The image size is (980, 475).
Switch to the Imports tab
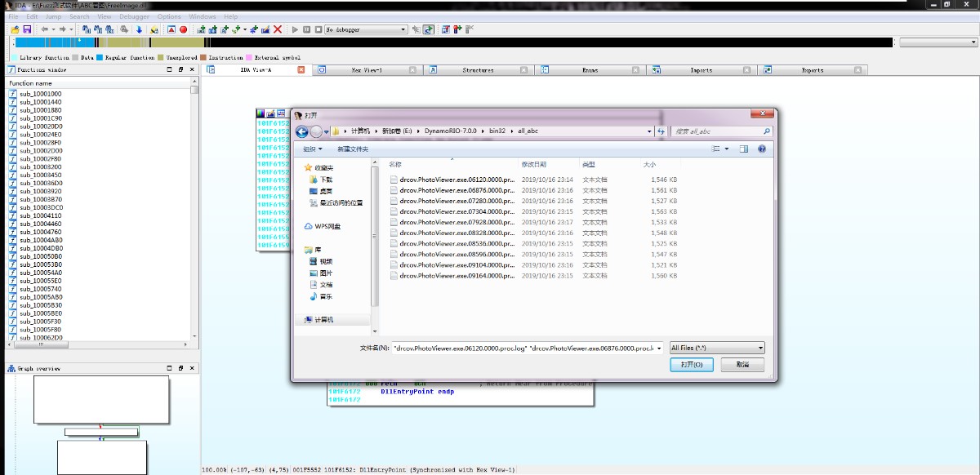[x=701, y=70]
